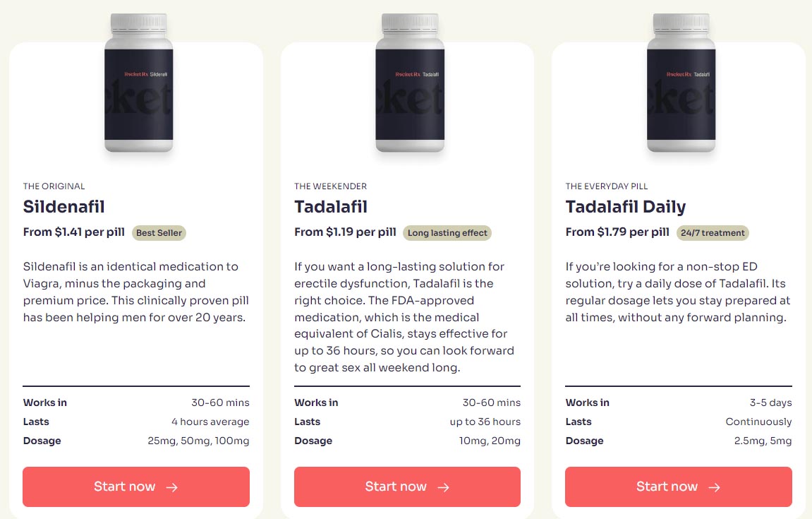
Task: Click the Tadalafil Daily Start now button
Action: point(679,487)
